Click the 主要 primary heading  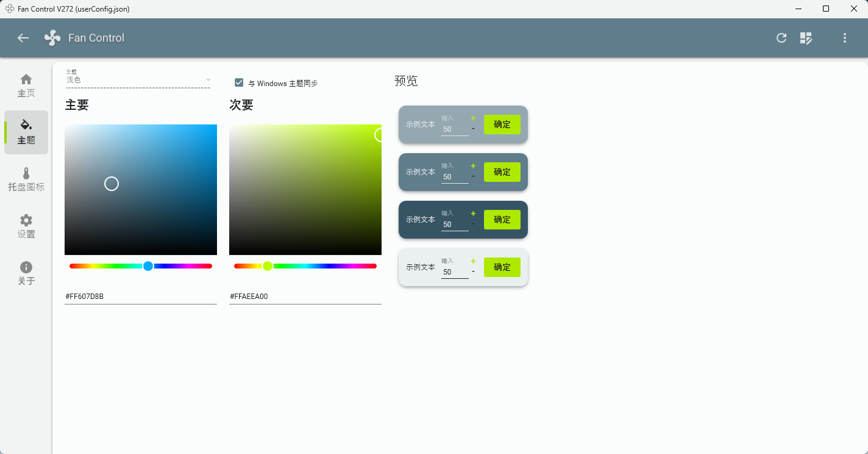click(77, 105)
